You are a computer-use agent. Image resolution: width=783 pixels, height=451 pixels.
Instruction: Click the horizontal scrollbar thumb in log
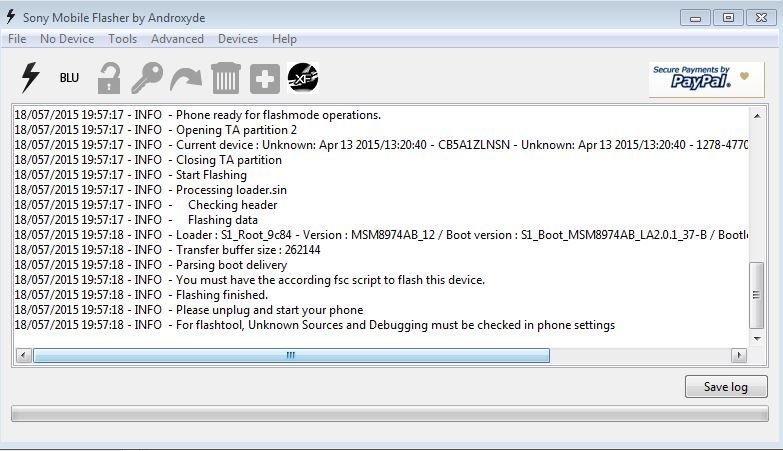[x=291, y=355]
